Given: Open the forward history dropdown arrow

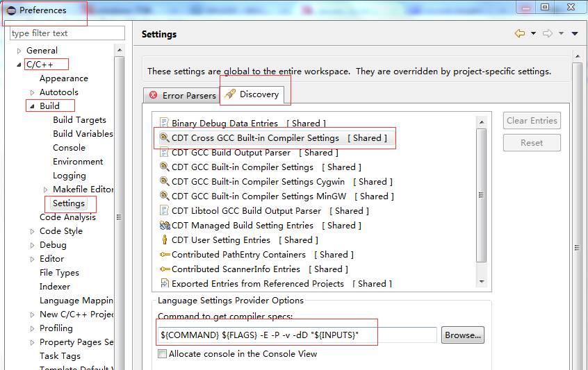Looking at the screenshot, I should pos(562,33).
